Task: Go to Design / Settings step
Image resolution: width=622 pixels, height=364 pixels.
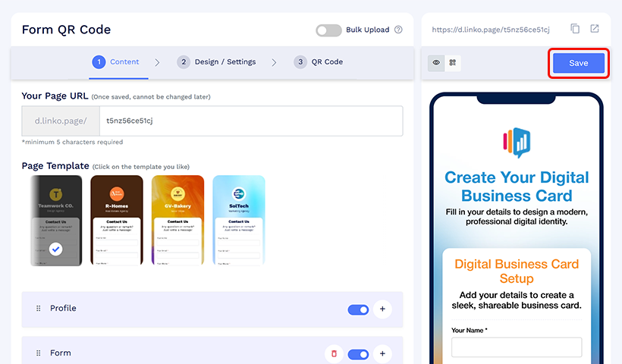Action: coord(216,62)
